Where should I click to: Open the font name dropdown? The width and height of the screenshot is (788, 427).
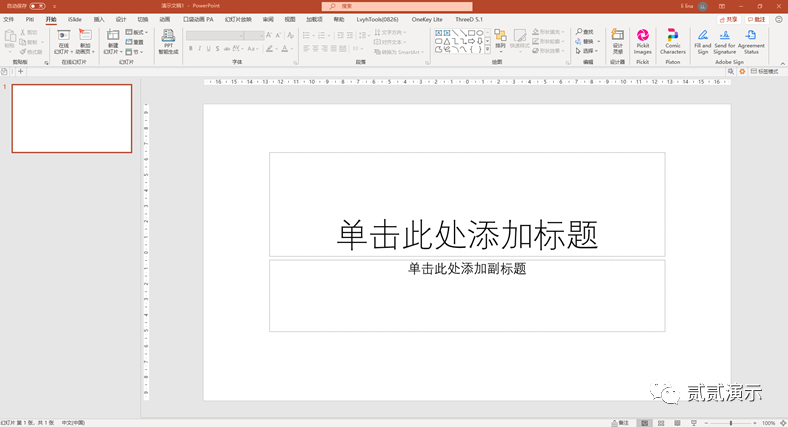click(x=241, y=36)
